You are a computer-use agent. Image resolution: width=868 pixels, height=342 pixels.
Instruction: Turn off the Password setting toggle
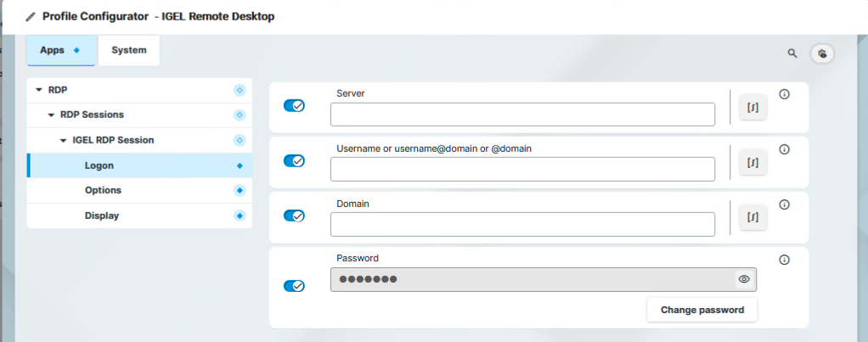(x=294, y=286)
